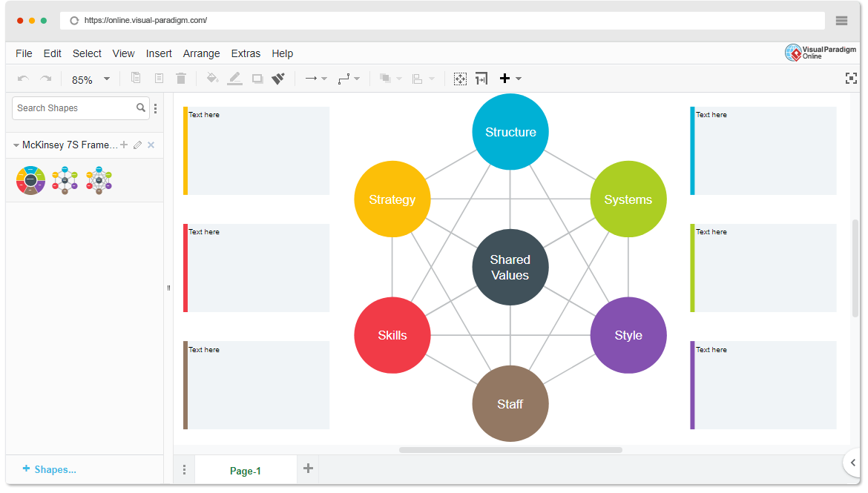Choose the waypoint connector style tool

tap(343, 79)
